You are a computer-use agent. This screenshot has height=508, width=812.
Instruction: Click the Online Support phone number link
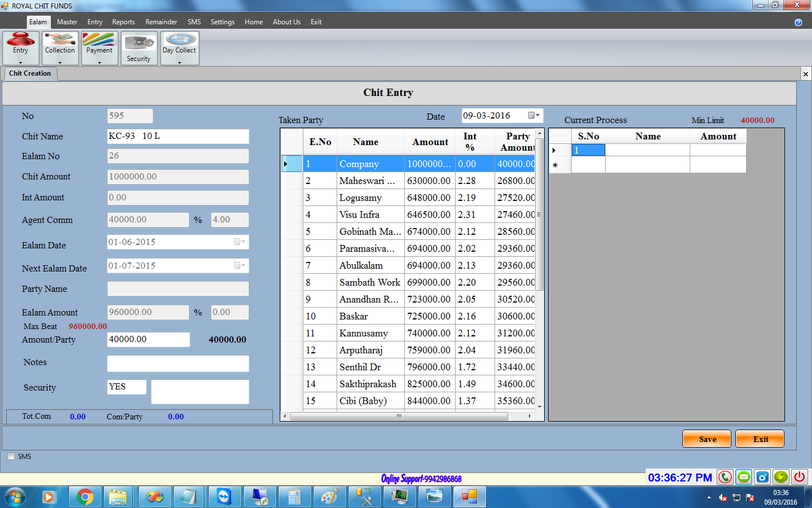(421, 479)
